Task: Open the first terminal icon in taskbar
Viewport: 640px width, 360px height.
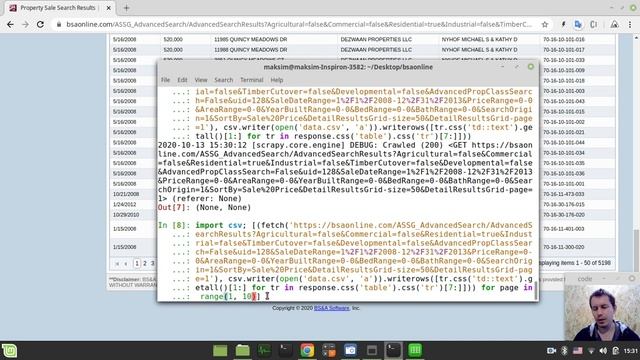Action: pos(286,350)
